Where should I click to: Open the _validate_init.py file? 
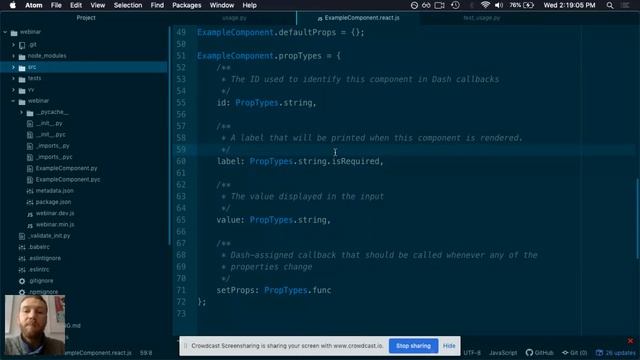49,236
